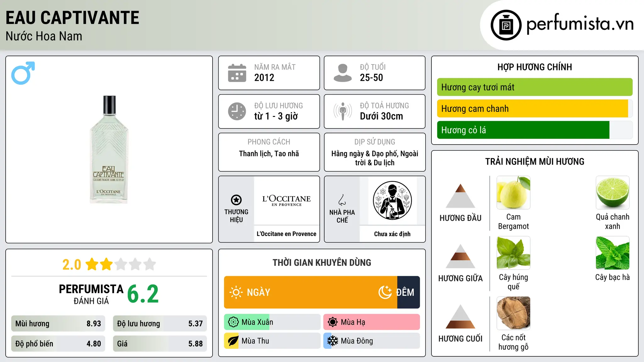Click the Độ lưu hương 5.37 score box

tap(160, 324)
